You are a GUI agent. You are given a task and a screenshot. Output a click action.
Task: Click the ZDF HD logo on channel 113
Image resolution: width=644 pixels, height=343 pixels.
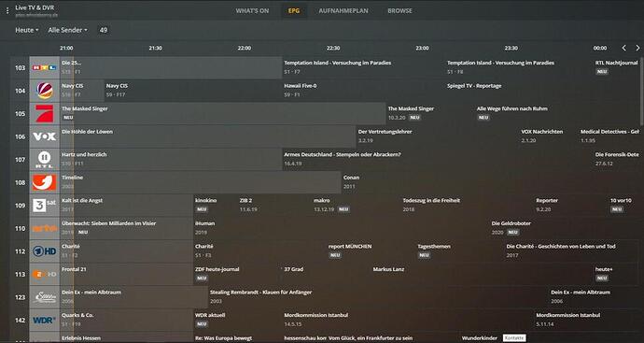pos(45,275)
